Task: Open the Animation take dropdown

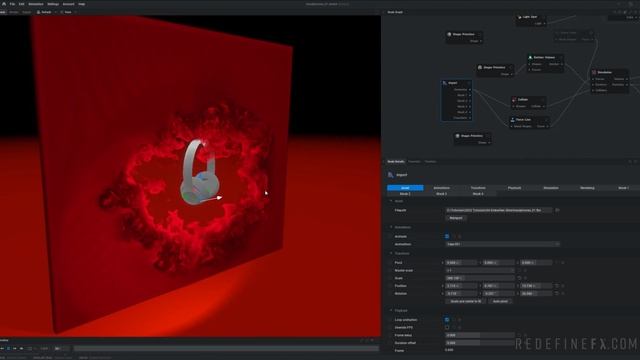Action: click(502, 244)
